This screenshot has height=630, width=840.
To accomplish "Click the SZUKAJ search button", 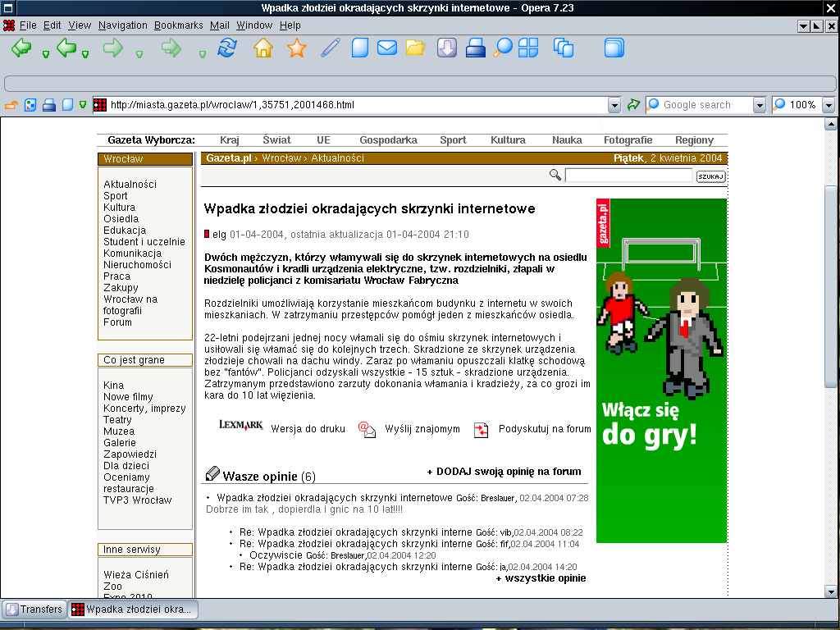I will [x=711, y=176].
